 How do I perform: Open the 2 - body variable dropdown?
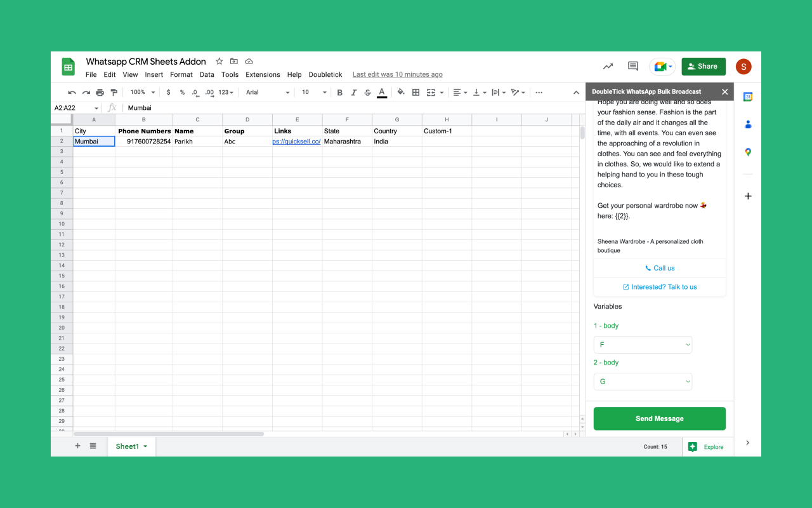(x=643, y=382)
